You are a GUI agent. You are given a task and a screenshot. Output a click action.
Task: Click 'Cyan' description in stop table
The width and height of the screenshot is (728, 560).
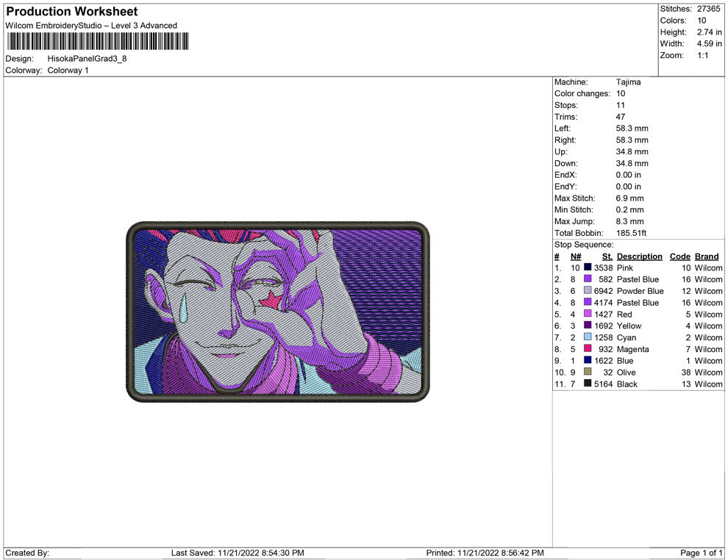click(626, 337)
